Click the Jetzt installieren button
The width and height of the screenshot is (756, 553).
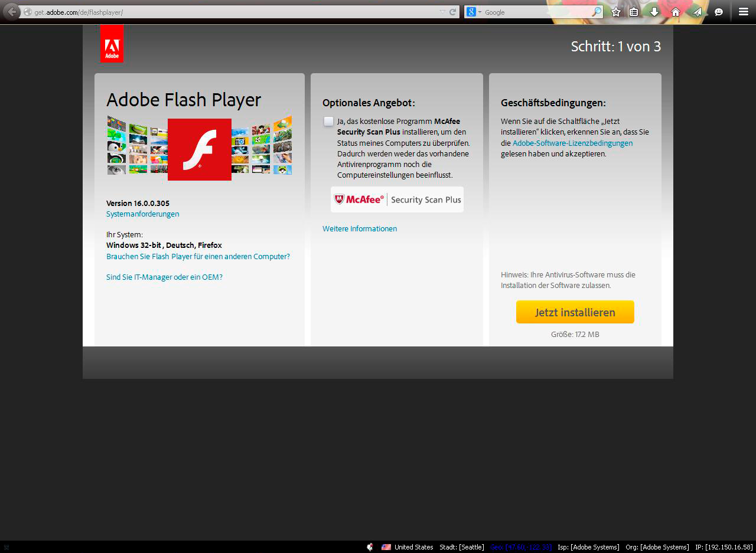point(575,312)
